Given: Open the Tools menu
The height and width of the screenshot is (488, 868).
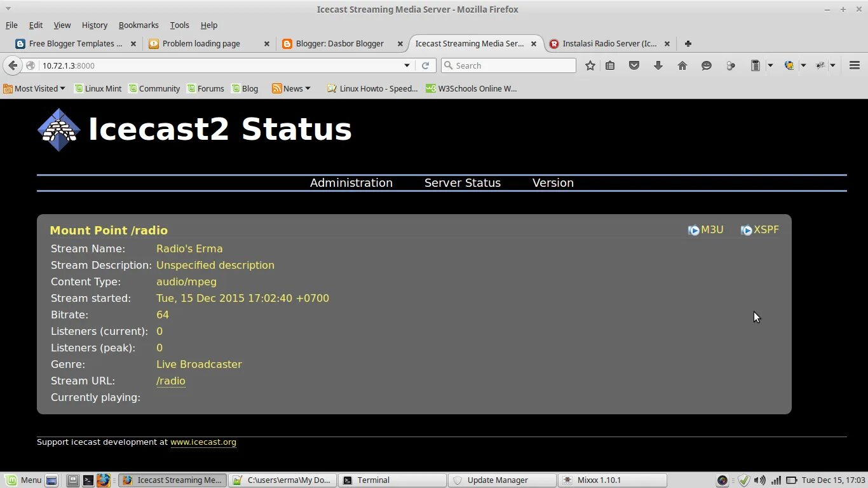Looking at the screenshot, I should pos(179,25).
